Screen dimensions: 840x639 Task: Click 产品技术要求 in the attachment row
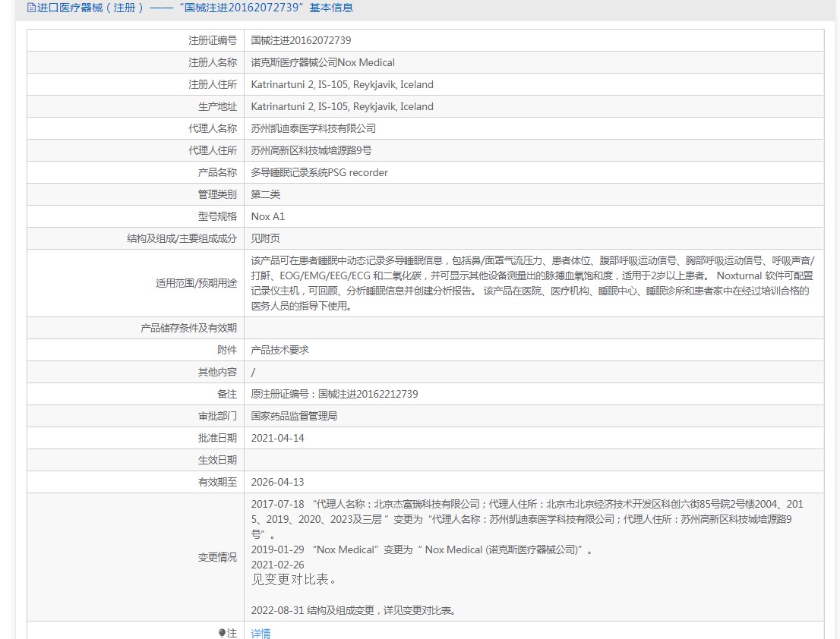point(279,350)
